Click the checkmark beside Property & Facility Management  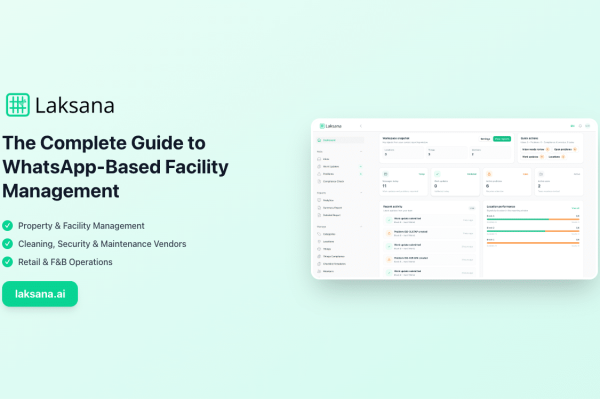coord(7,225)
